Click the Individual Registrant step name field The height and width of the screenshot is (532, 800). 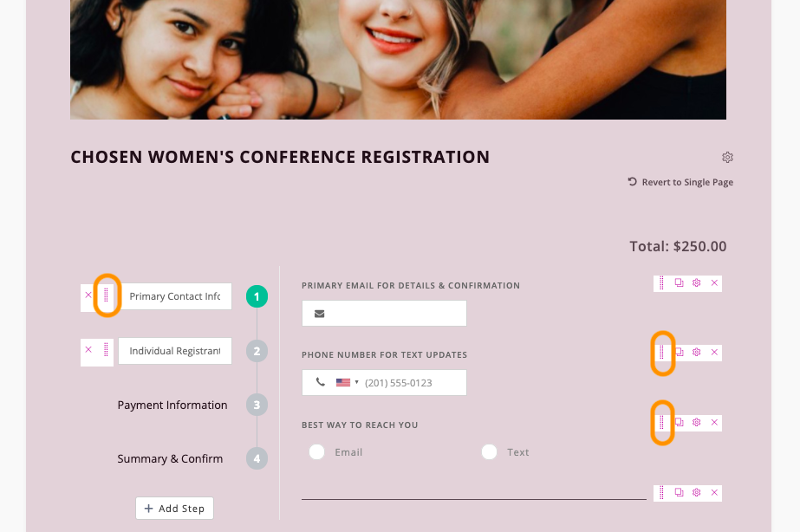click(175, 351)
